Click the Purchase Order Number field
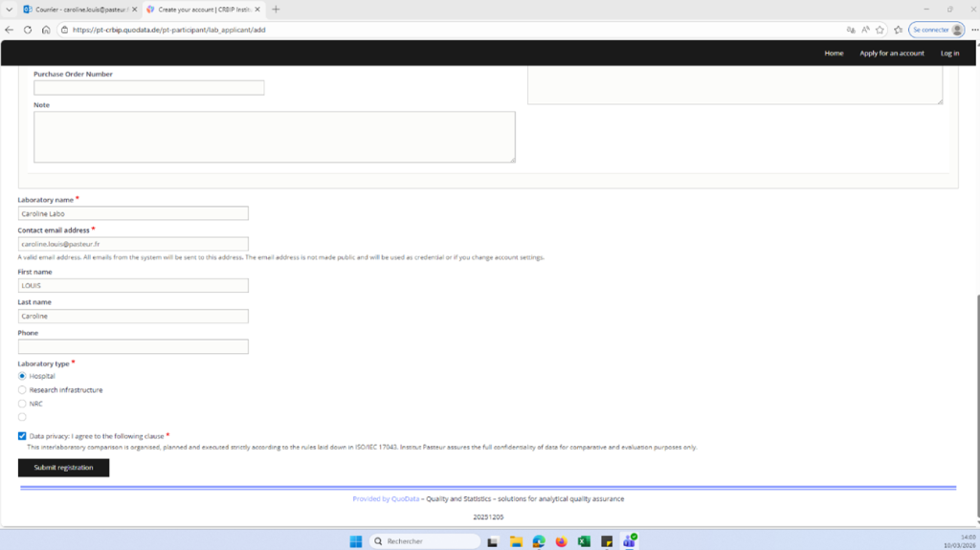Screen dimensions: 980x550 (x=148, y=87)
